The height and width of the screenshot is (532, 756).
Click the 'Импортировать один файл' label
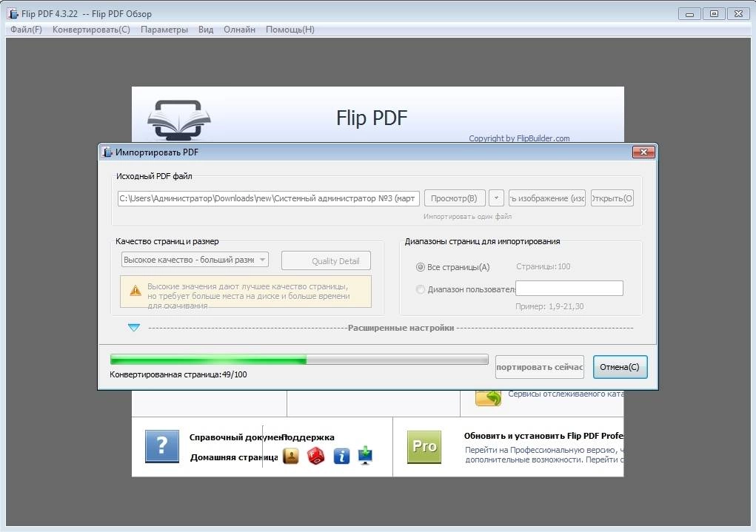coord(467,216)
